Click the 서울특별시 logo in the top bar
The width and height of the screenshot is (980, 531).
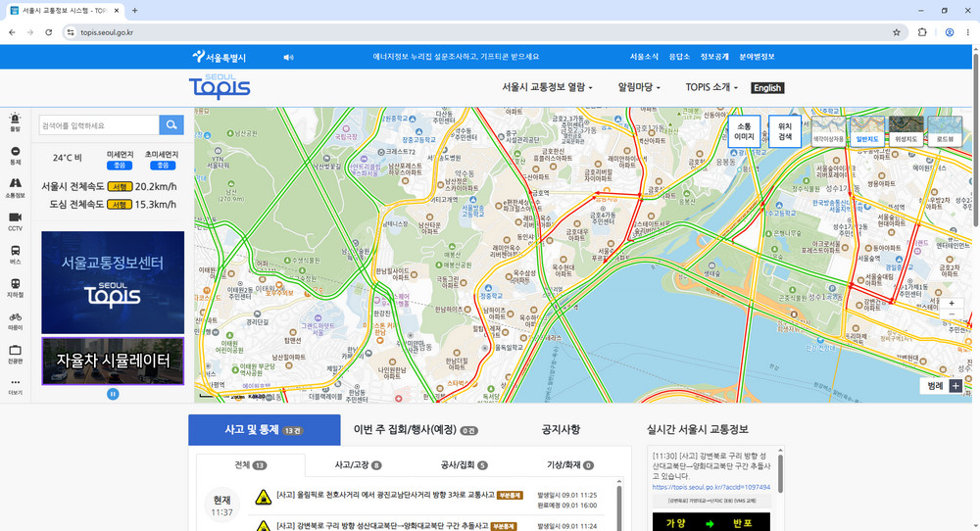(x=219, y=57)
